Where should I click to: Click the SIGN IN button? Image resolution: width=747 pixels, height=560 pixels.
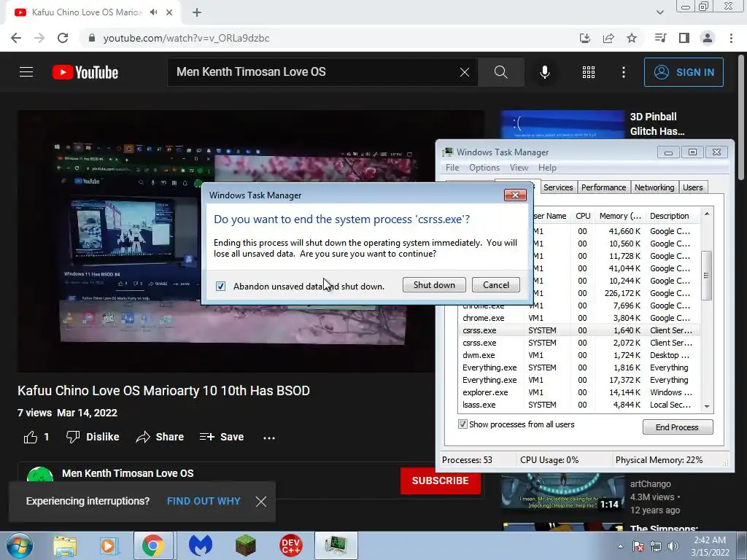click(x=684, y=72)
